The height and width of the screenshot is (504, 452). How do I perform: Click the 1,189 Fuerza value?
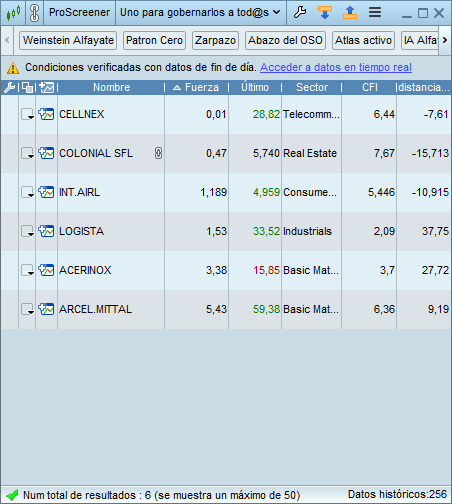pyautogui.click(x=213, y=192)
